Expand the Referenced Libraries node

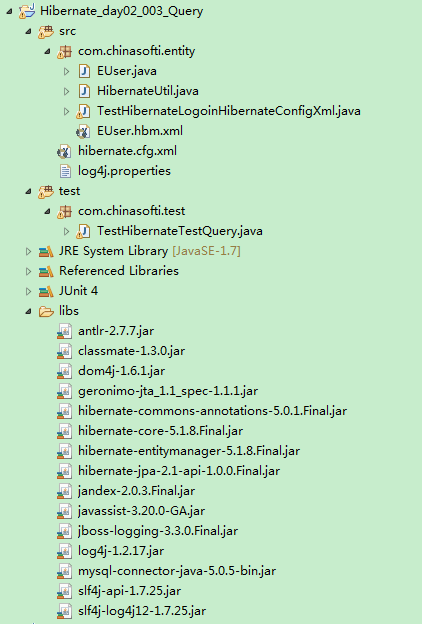point(28,271)
